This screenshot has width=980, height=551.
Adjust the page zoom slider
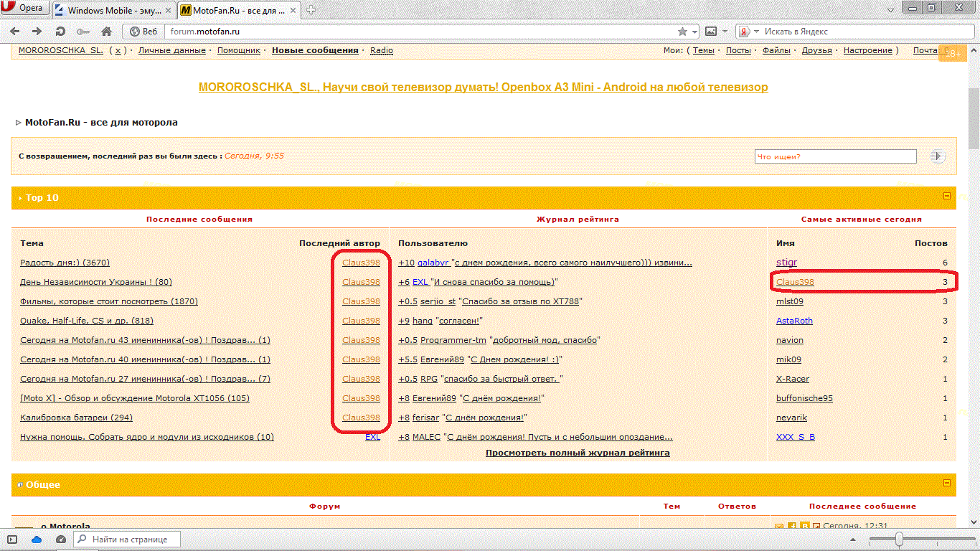click(899, 539)
